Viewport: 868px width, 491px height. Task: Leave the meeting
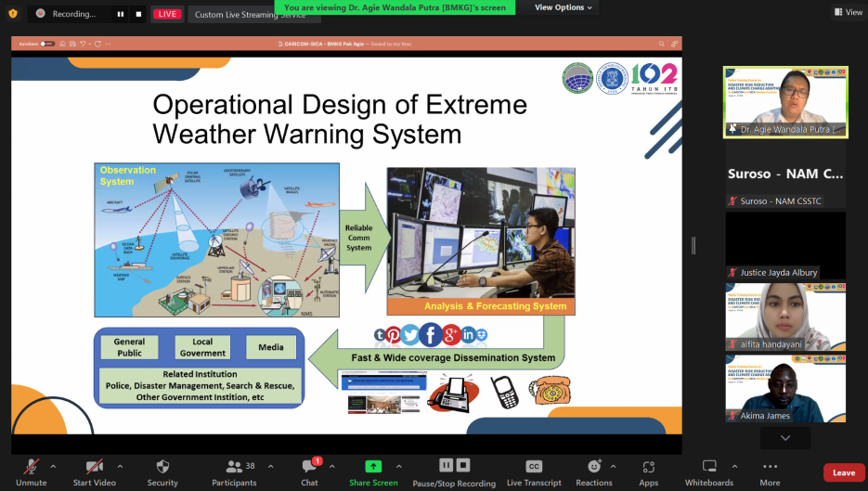point(843,472)
